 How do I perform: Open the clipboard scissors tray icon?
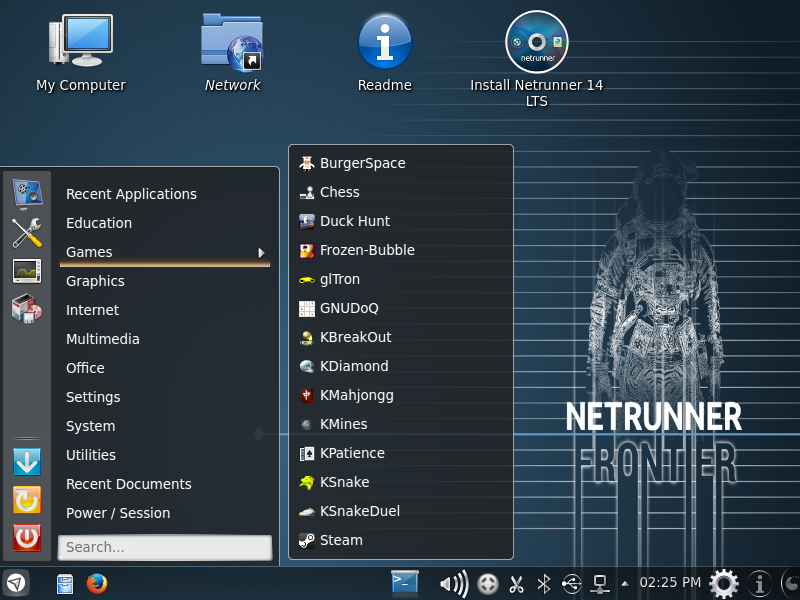click(517, 584)
